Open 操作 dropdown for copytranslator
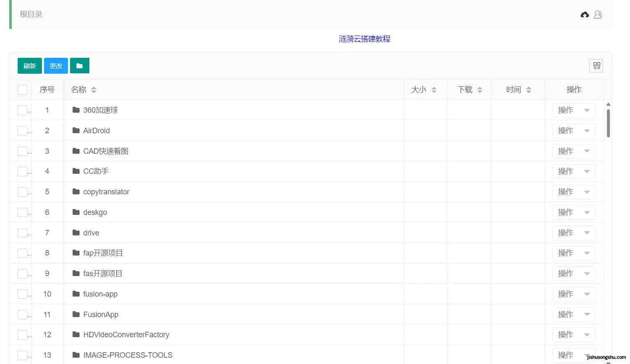This screenshot has height=364, width=630. (x=574, y=192)
